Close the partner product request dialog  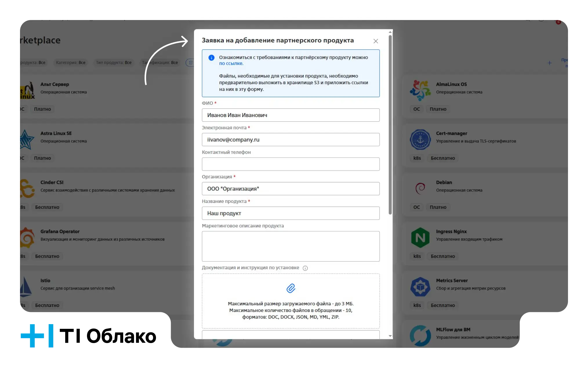[x=375, y=41]
